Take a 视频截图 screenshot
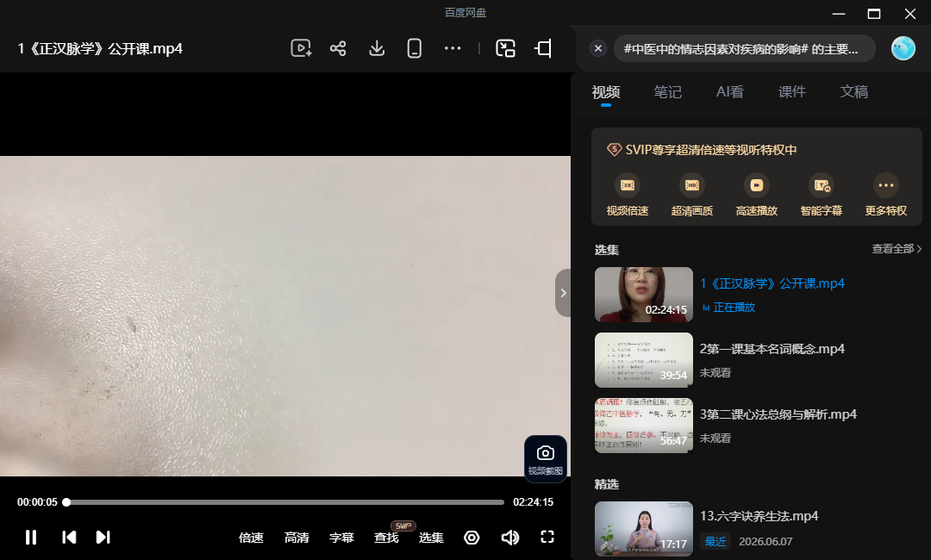The width and height of the screenshot is (931, 560). point(545,459)
